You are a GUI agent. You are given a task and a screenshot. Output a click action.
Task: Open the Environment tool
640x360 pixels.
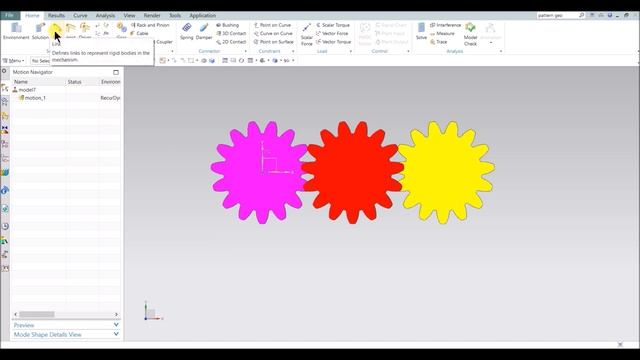coord(16,31)
